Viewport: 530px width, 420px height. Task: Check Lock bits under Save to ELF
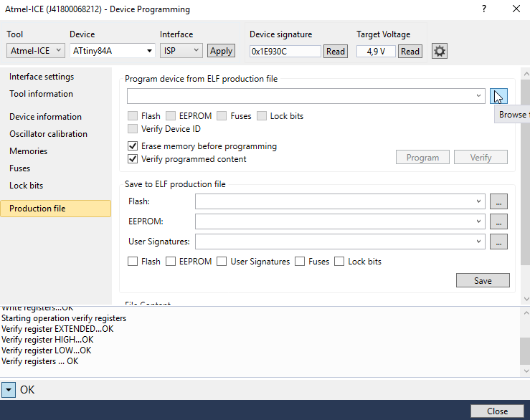(339, 262)
